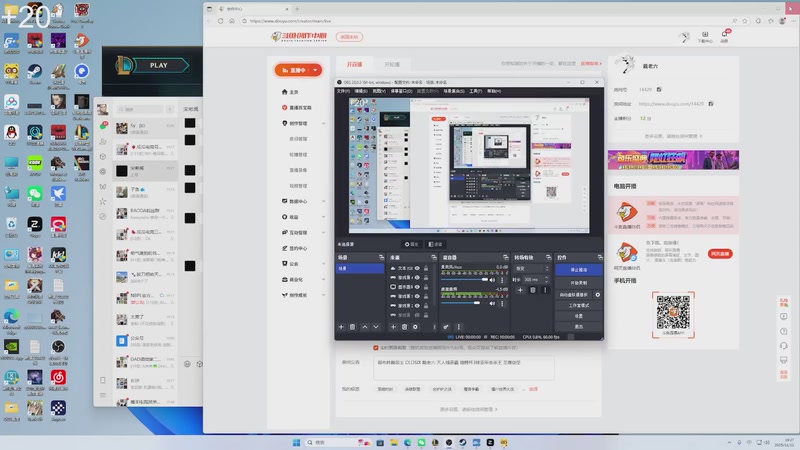Open download center icon in Douyu header

(705, 36)
